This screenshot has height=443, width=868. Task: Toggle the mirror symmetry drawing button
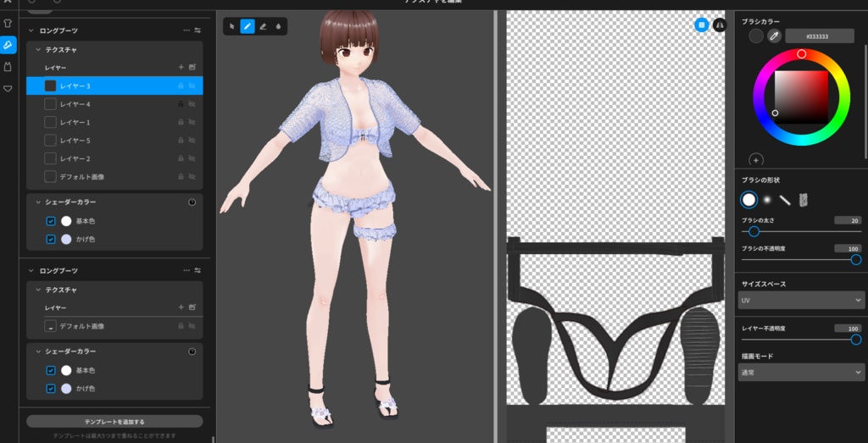tap(719, 25)
